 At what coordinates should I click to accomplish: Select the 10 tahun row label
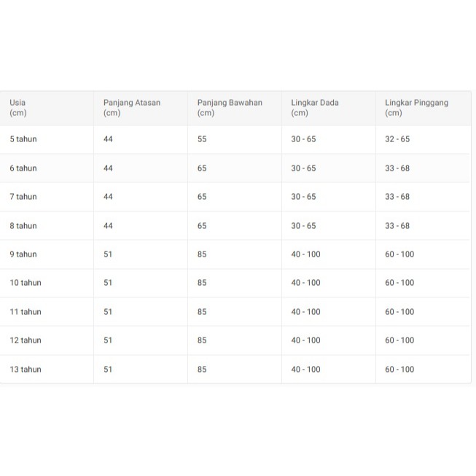(26, 283)
